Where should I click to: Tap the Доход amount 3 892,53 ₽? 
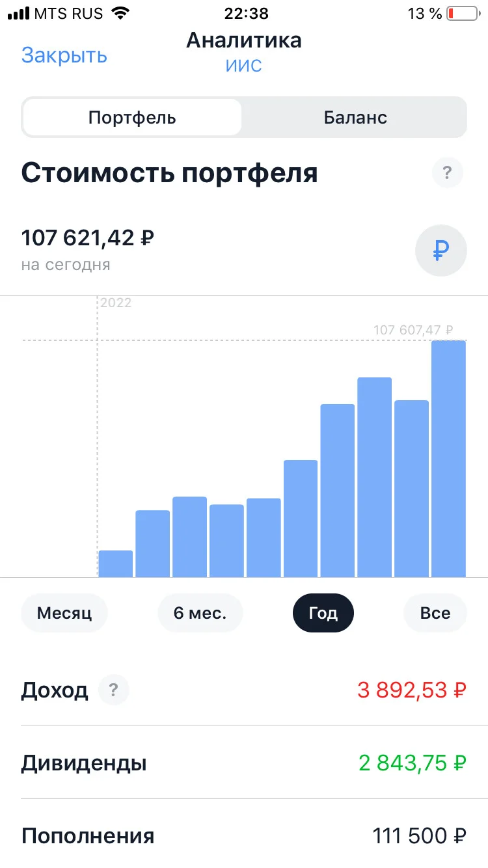(x=412, y=690)
